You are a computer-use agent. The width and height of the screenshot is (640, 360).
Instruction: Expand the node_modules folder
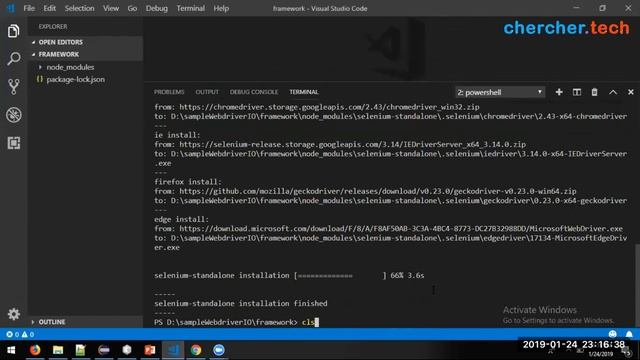coord(70,67)
